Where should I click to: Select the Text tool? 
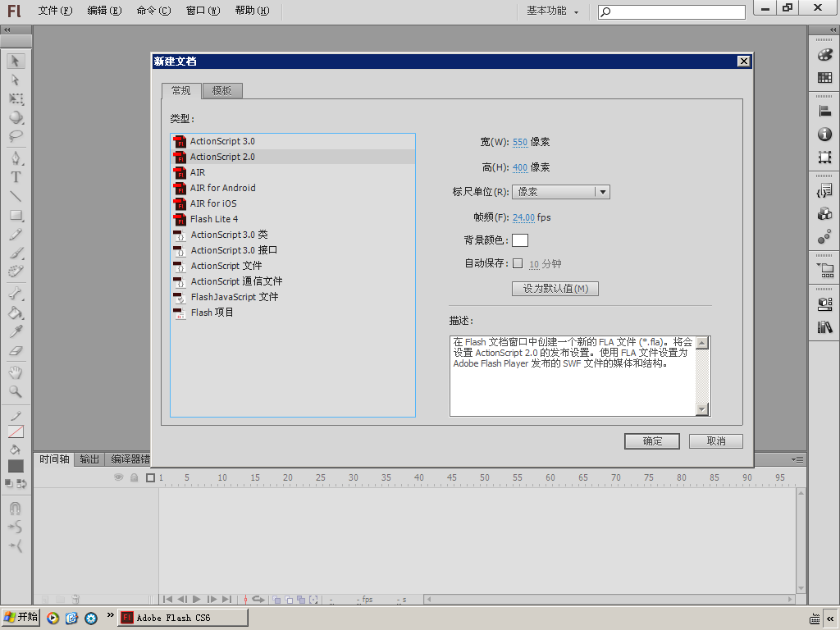pos(16,177)
